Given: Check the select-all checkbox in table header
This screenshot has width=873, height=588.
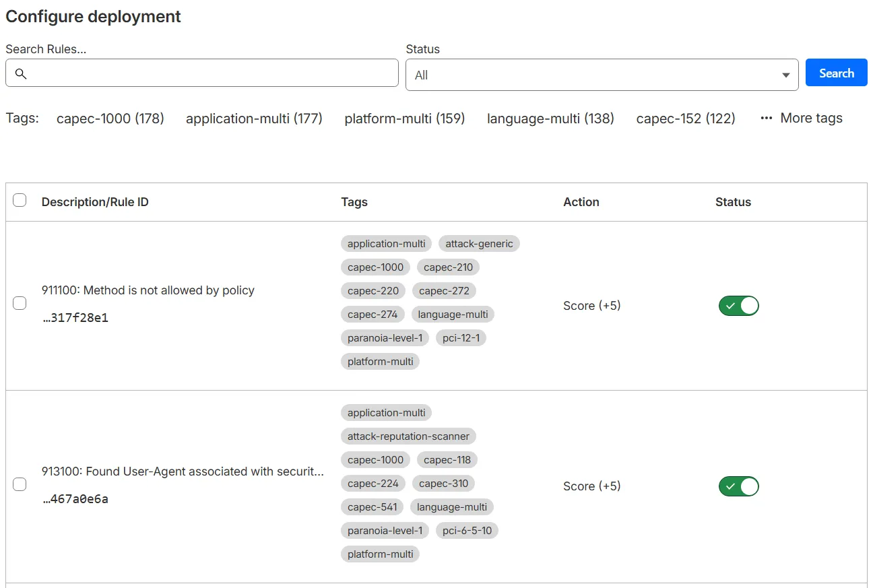Looking at the screenshot, I should [x=20, y=199].
